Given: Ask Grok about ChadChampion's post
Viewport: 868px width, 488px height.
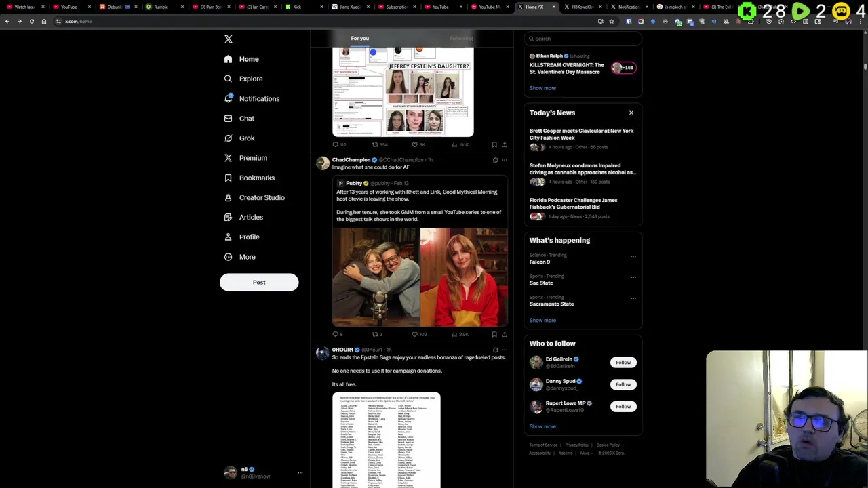Looking at the screenshot, I should point(495,160).
